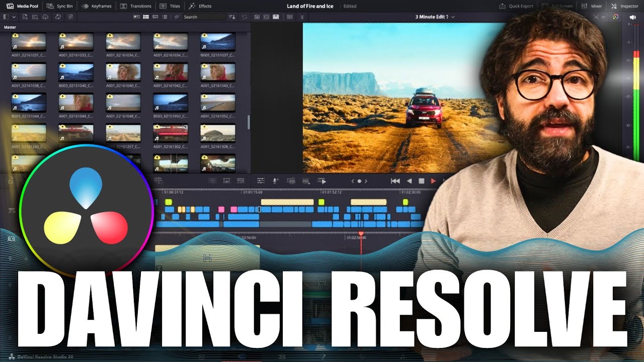Select clip thumbnail B003_02151044_C
The width and height of the screenshot is (644, 362).
29,103
